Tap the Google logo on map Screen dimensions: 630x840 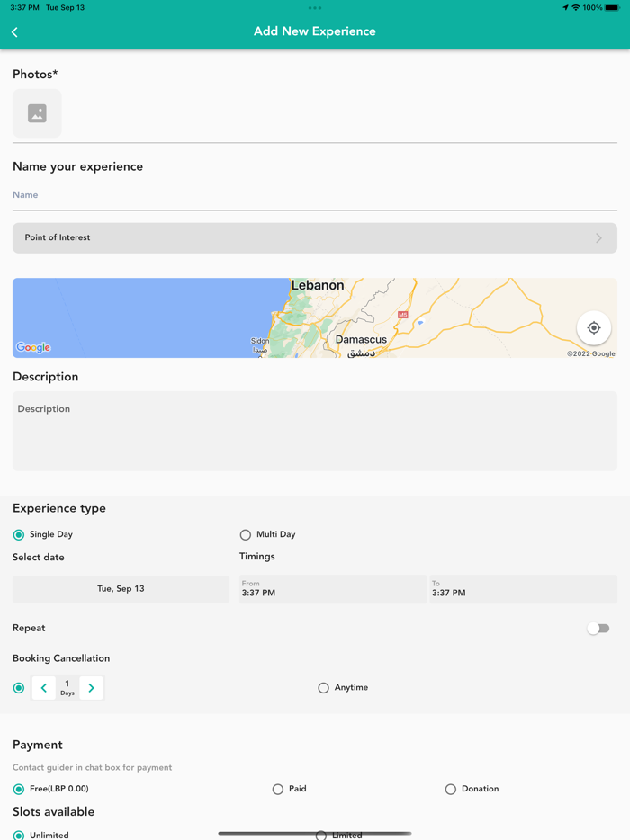tap(33, 347)
